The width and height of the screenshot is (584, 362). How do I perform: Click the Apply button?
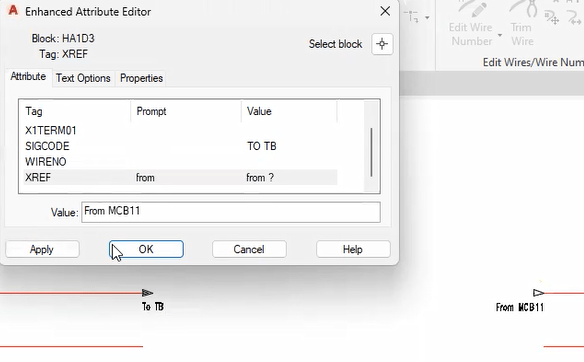pyautogui.click(x=42, y=249)
